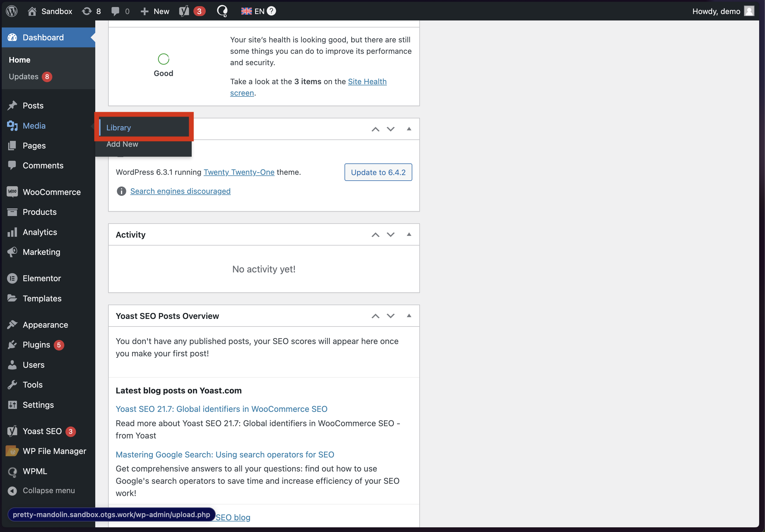Click the Analytics bar chart icon
Image resolution: width=765 pixels, height=532 pixels.
click(12, 232)
